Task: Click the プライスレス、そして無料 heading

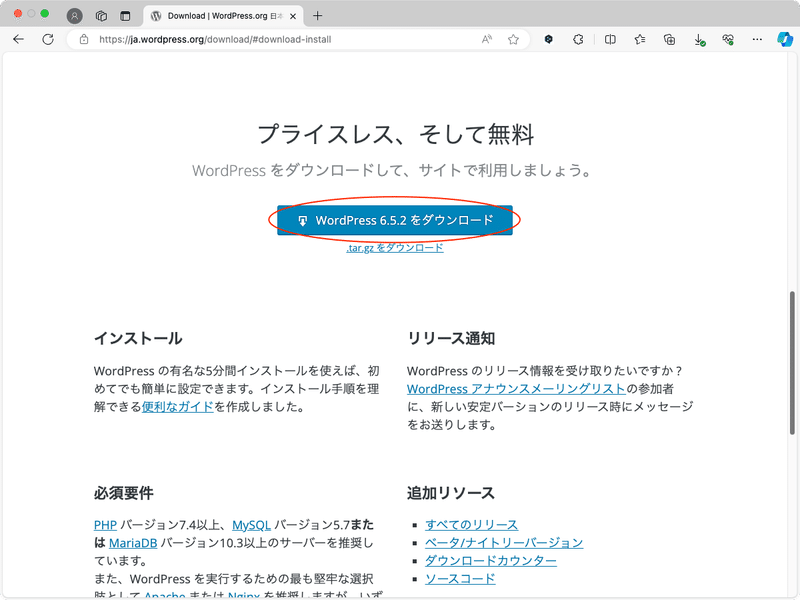Action: point(395,135)
